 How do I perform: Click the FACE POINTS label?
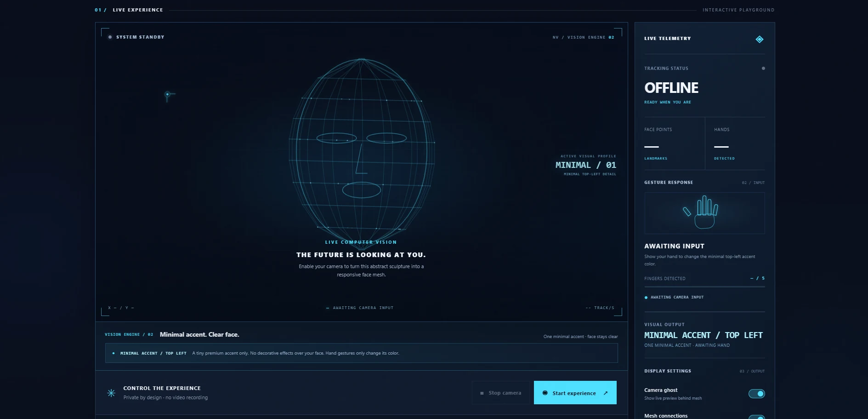[x=658, y=130]
